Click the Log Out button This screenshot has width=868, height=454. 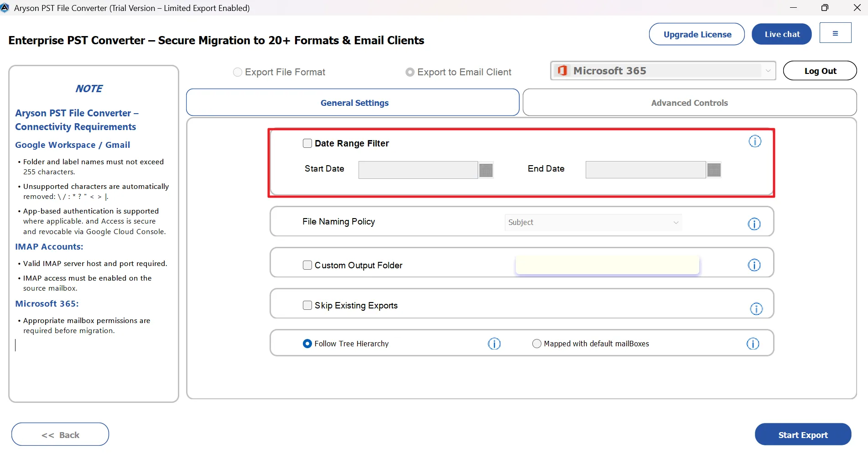pos(820,71)
